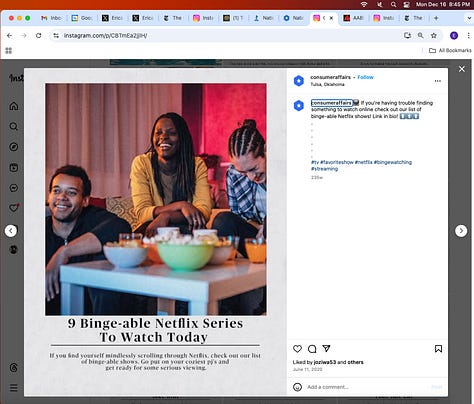Image resolution: width=474 pixels, height=404 pixels.
Task: Open the More hamburger menu in sidebar
Action: tap(14, 388)
